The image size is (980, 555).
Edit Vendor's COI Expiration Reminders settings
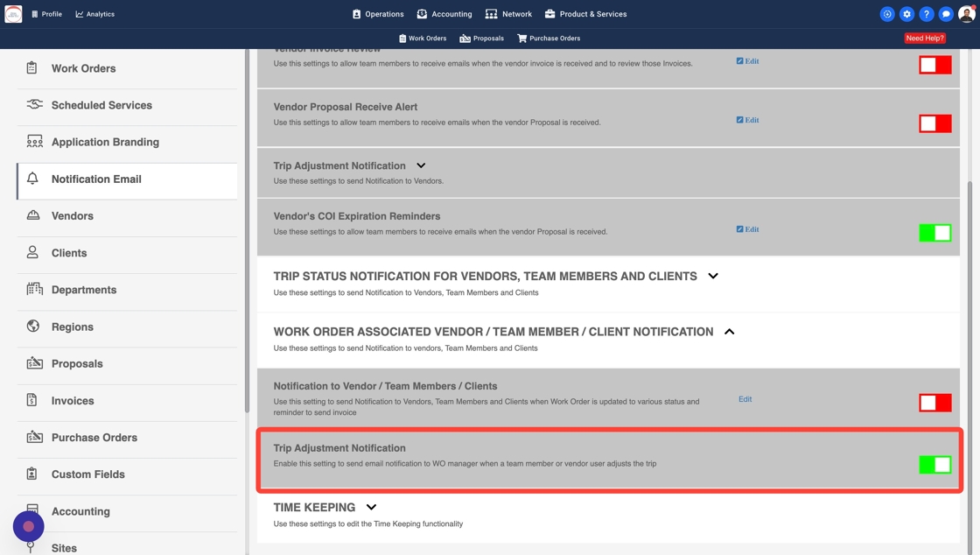point(747,229)
